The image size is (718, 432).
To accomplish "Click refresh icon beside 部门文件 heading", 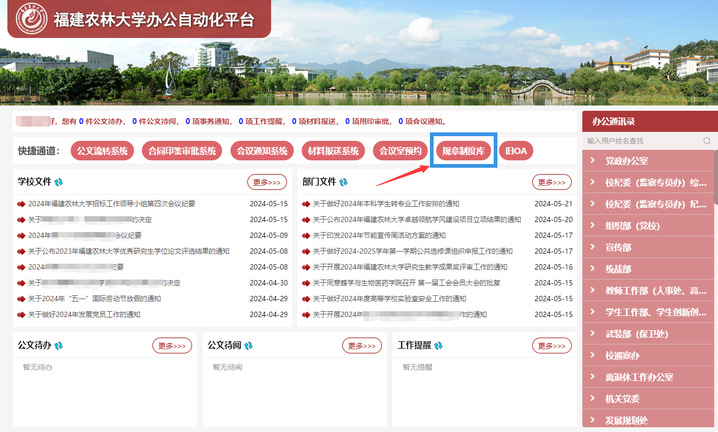I will 344,183.
